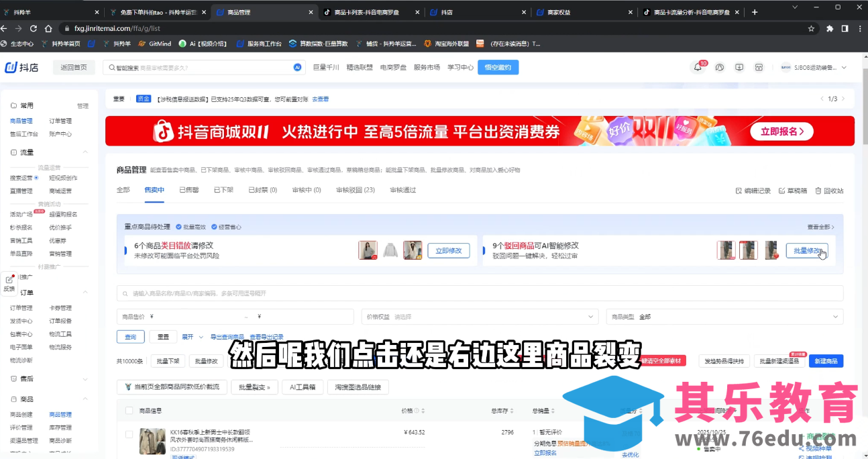The height and width of the screenshot is (459, 868).
Task: Click the AI smart search icon in search bar
Action: (296, 67)
